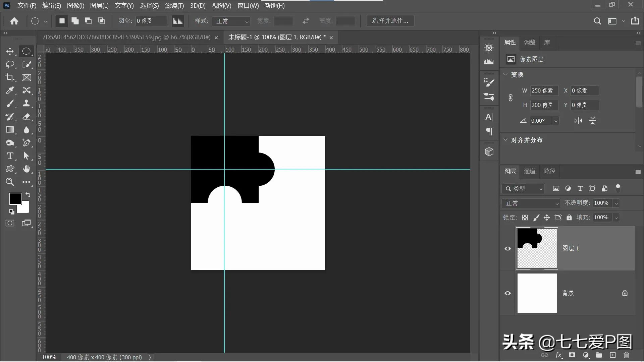This screenshot has width=644, height=362.
Task: Switch to the 路径 tab
Action: coord(549,171)
